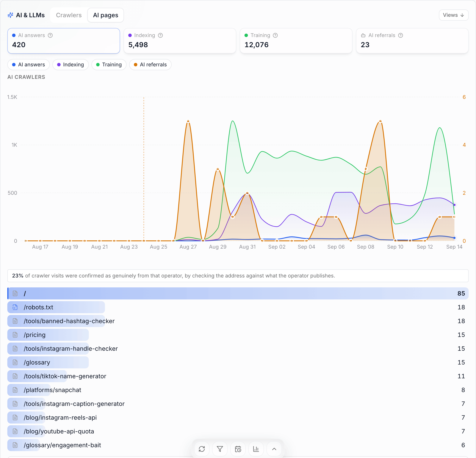Open the /tools/tiktok-name-generator row
Image resolution: width=476 pixels, height=458 pixels.
coord(238,376)
